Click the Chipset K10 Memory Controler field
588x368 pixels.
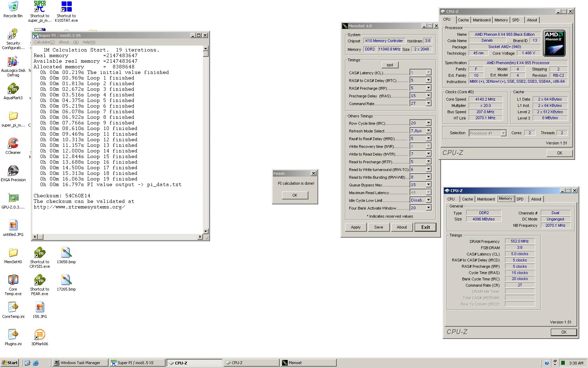[x=384, y=41]
